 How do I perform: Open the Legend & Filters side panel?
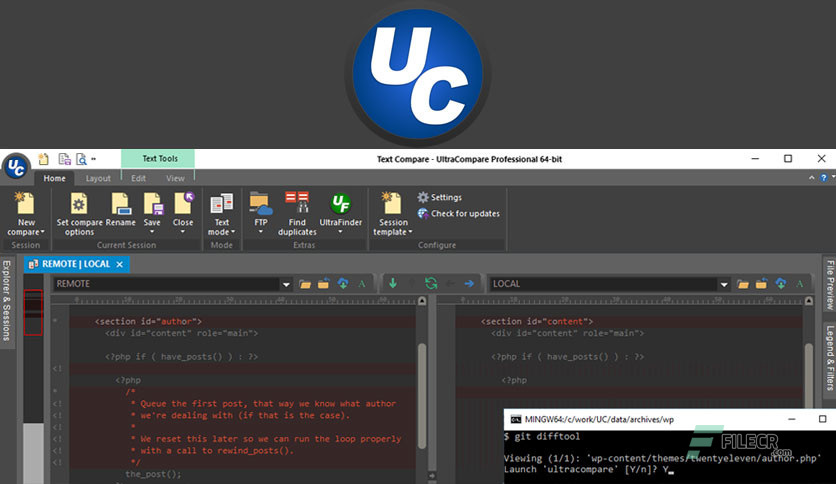click(x=830, y=358)
